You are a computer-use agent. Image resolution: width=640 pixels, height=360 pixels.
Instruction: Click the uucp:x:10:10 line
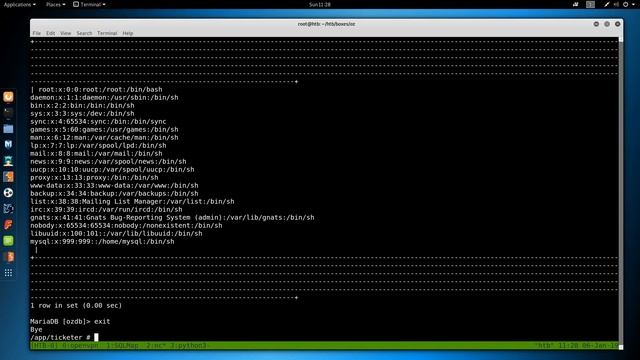[112, 169]
